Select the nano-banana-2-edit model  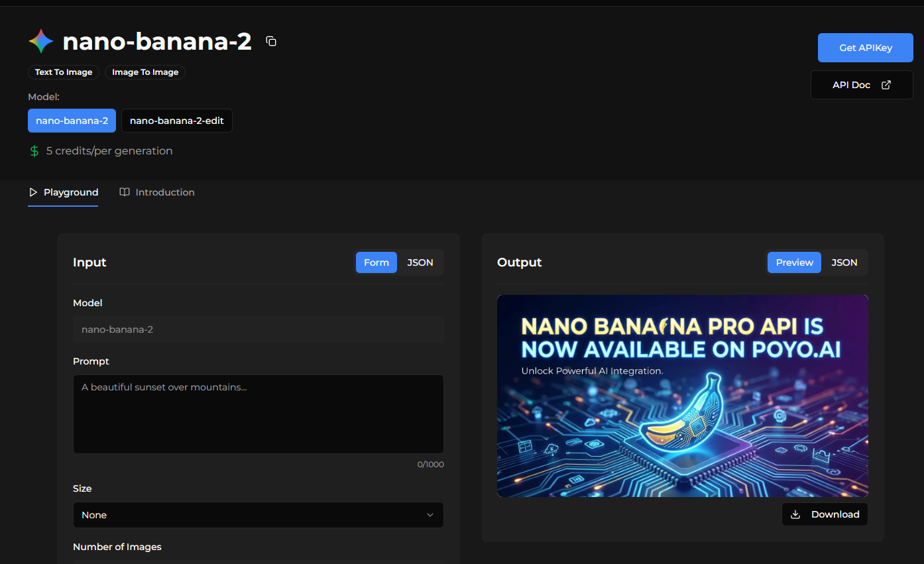(x=176, y=121)
